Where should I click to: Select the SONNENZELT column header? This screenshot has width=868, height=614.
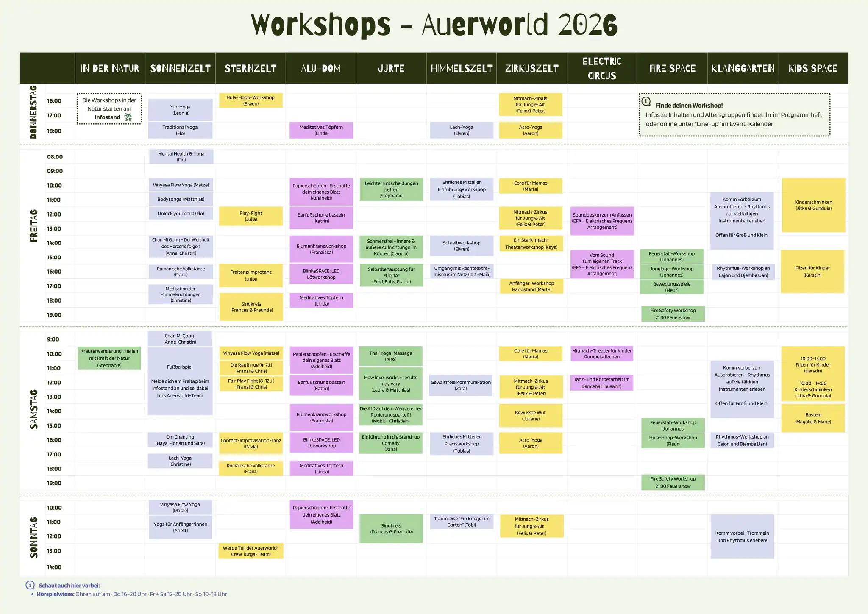coord(180,68)
